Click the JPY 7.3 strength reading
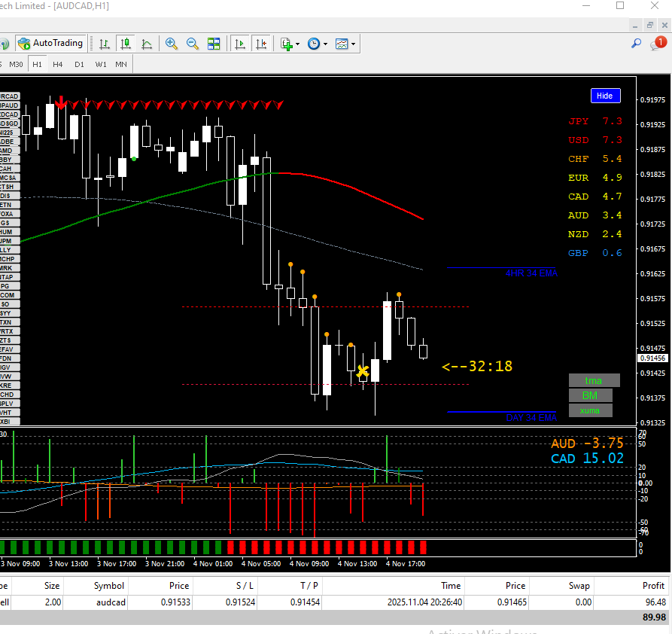The width and height of the screenshot is (672, 634). [594, 121]
